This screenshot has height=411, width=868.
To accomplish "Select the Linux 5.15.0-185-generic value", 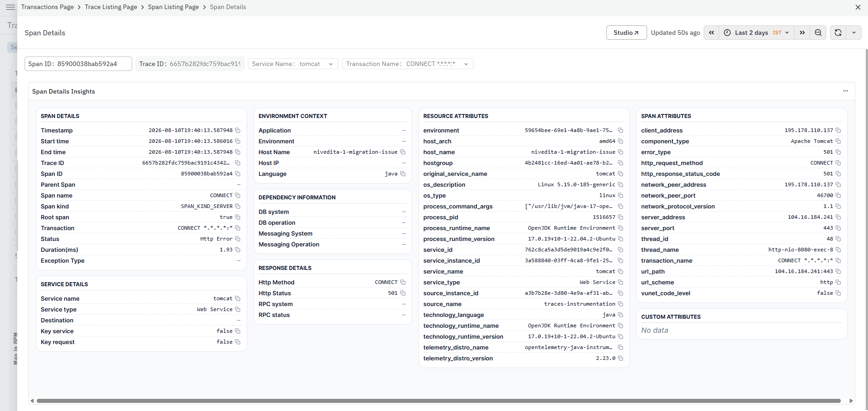I will pyautogui.click(x=577, y=184).
